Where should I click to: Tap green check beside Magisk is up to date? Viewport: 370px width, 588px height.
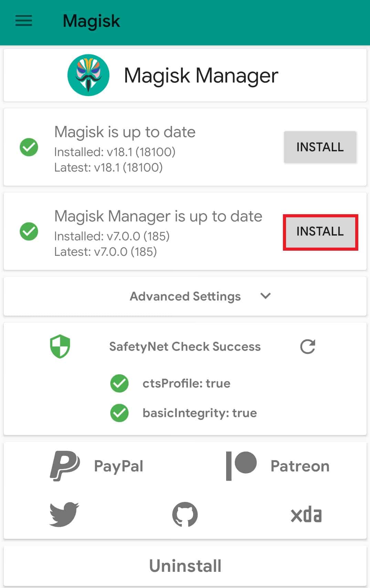pyautogui.click(x=29, y=147)
